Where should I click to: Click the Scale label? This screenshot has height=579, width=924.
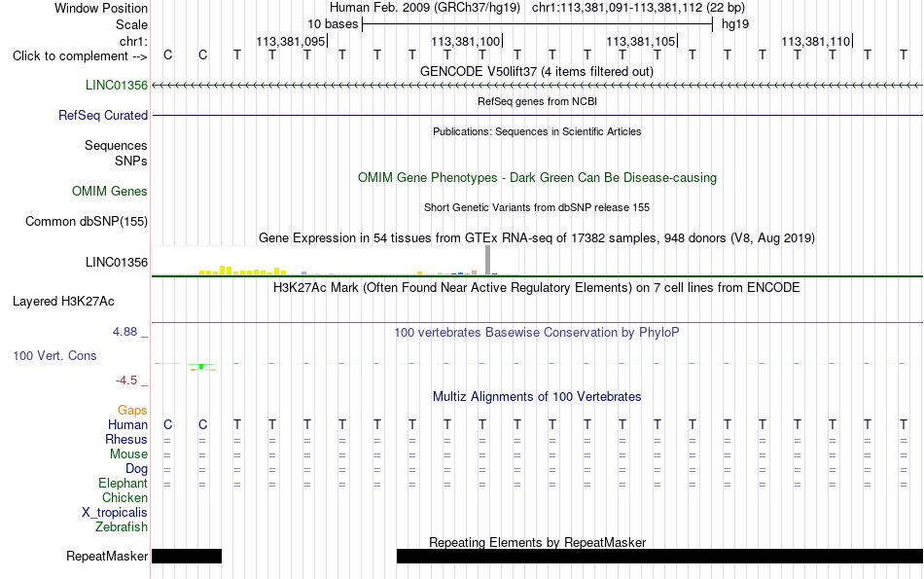132,24
